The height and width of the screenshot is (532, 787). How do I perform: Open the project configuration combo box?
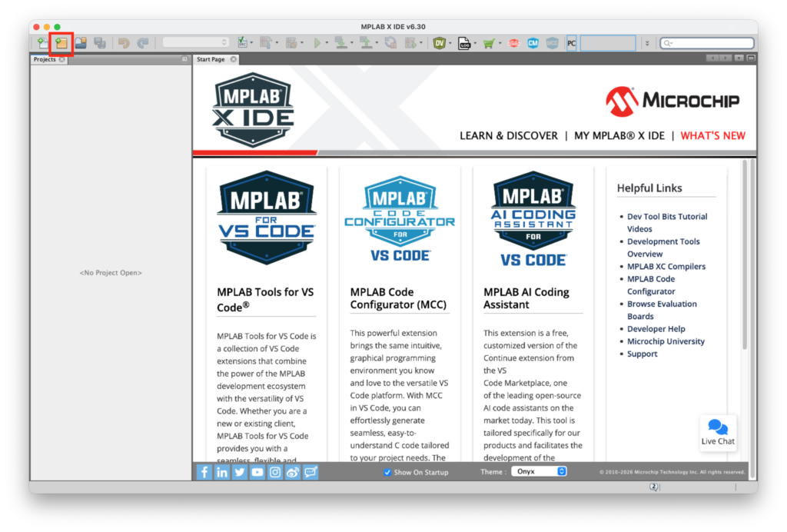[x=196, y=42]
